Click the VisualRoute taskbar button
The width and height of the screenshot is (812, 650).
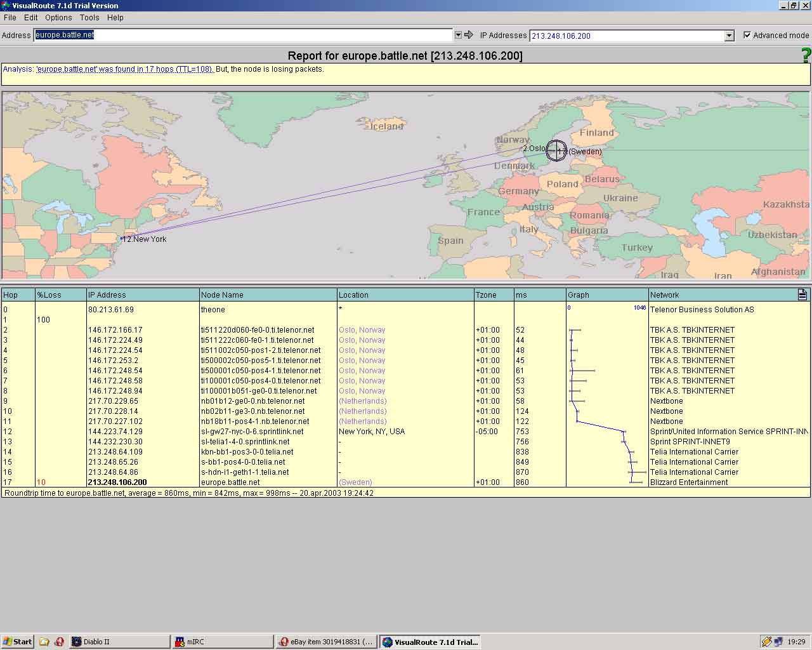point(431,642)
